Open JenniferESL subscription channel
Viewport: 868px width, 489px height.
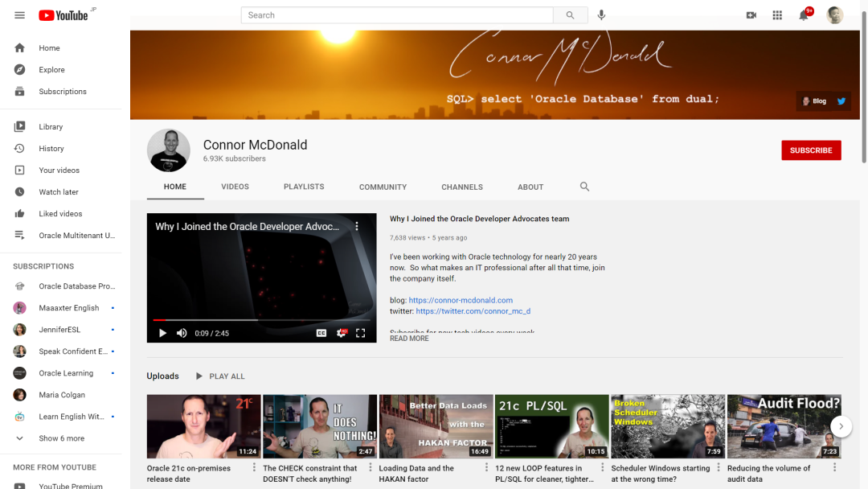click(x=61, y=330)
